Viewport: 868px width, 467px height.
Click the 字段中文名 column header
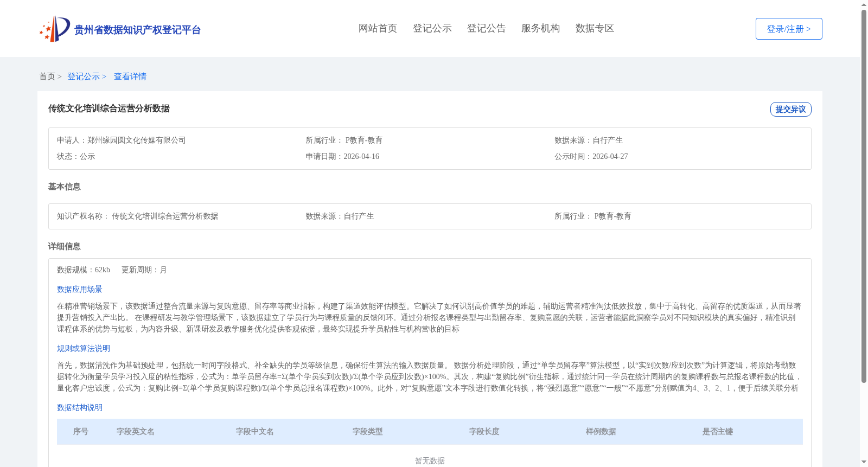click(x=255, y=432)
